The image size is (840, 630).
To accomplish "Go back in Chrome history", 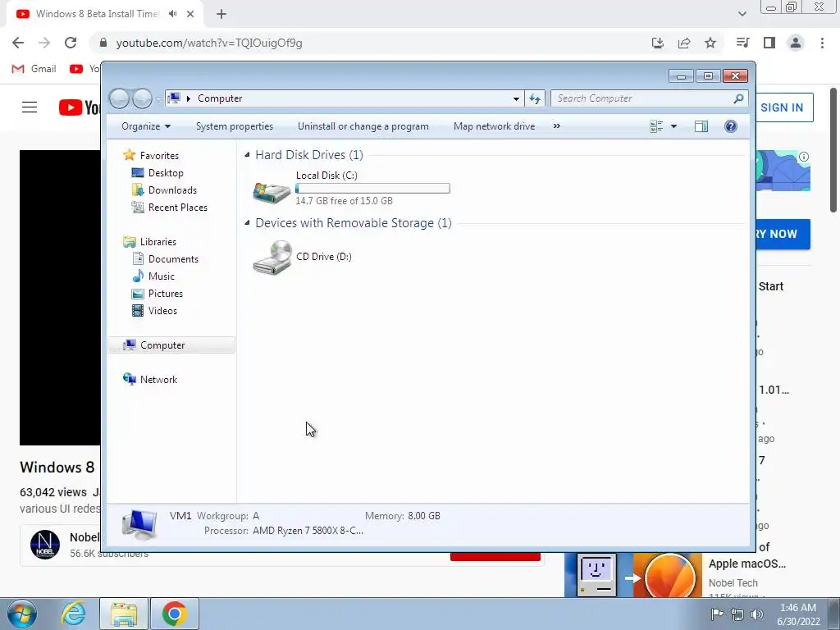I will (18, 43).
